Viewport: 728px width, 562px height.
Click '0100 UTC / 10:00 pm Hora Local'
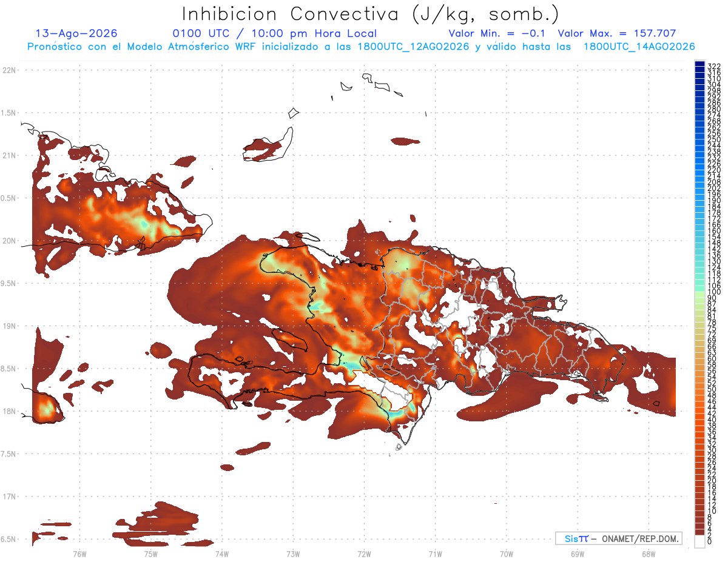coord(275,33)
